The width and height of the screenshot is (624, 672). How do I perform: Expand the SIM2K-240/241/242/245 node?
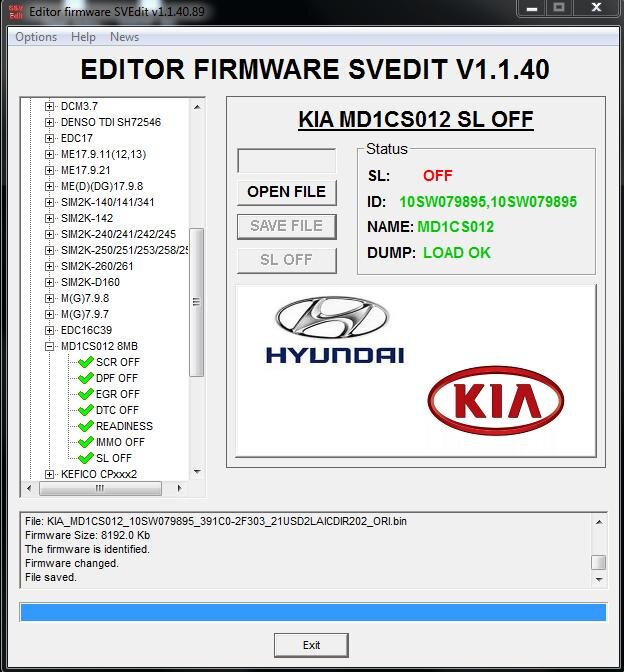pyautogui.click(x=49, y=234)
